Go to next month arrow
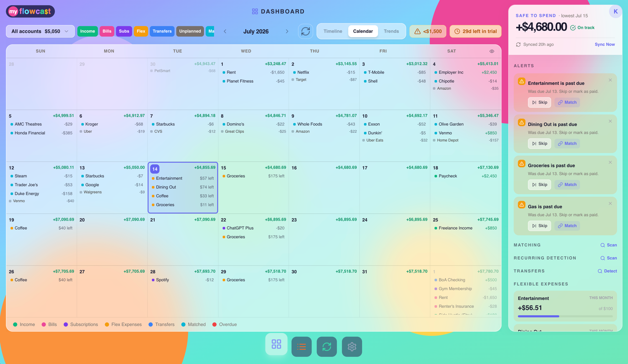 pyautogui.click(x=287, y=31)
